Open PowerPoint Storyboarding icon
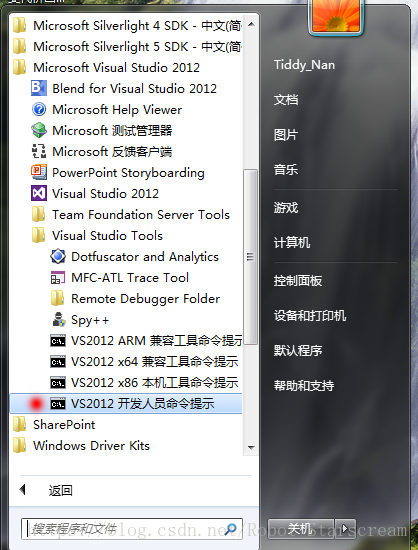 39,172
